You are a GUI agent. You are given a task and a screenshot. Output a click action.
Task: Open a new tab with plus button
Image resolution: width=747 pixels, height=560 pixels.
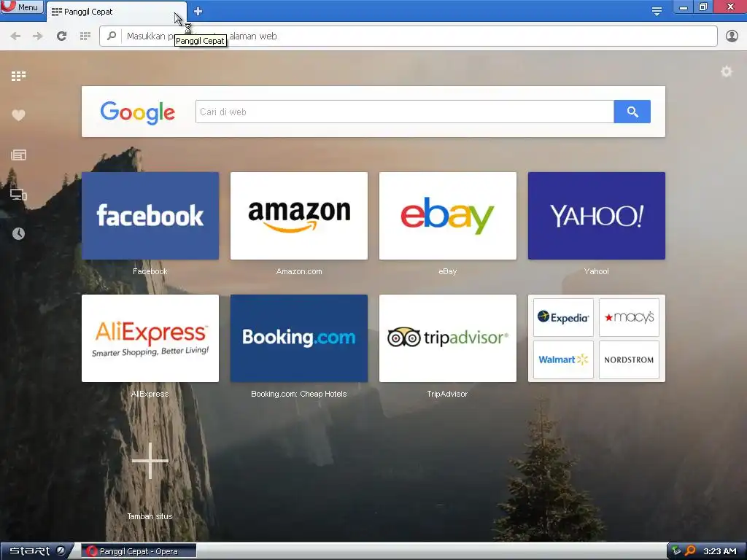click(x=198, y=11)
